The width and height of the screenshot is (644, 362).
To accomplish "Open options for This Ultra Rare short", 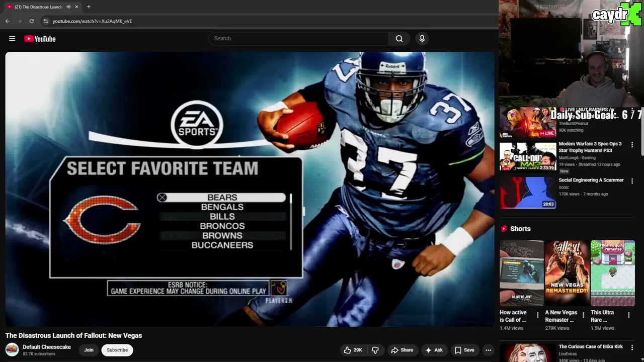I will (x=628, y=315).
